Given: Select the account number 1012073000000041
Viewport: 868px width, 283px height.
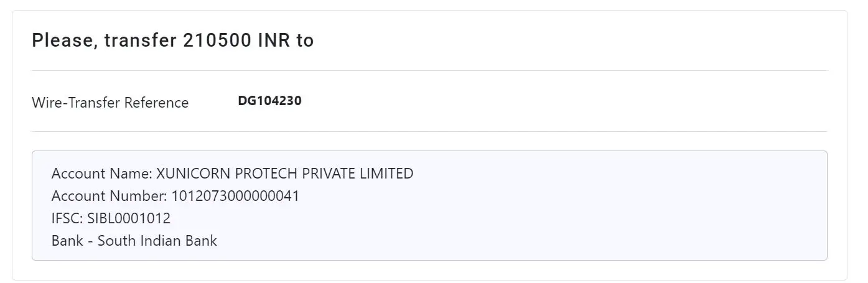Looking at the screenshot, I should (x=235, y=196).
